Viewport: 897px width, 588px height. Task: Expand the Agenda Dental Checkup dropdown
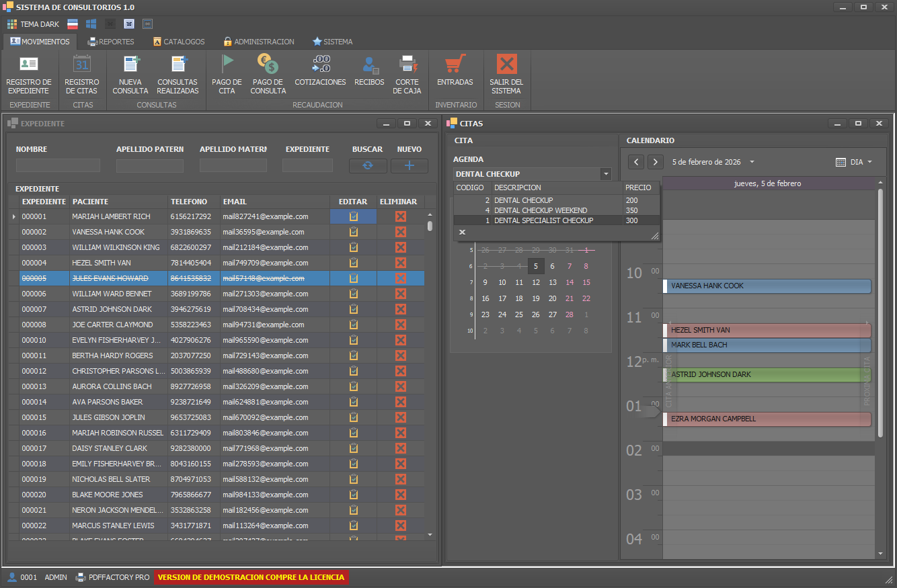pyautogui.click(x=606, y=174)
